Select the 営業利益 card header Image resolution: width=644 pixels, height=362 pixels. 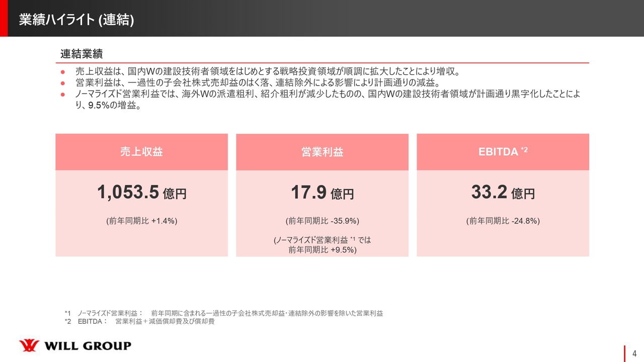pyautogui.click(x=322, y=151)
